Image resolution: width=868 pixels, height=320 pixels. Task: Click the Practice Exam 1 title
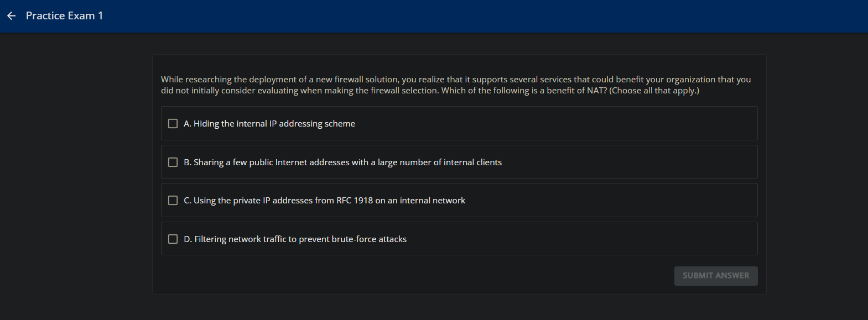tap(64, 16)
